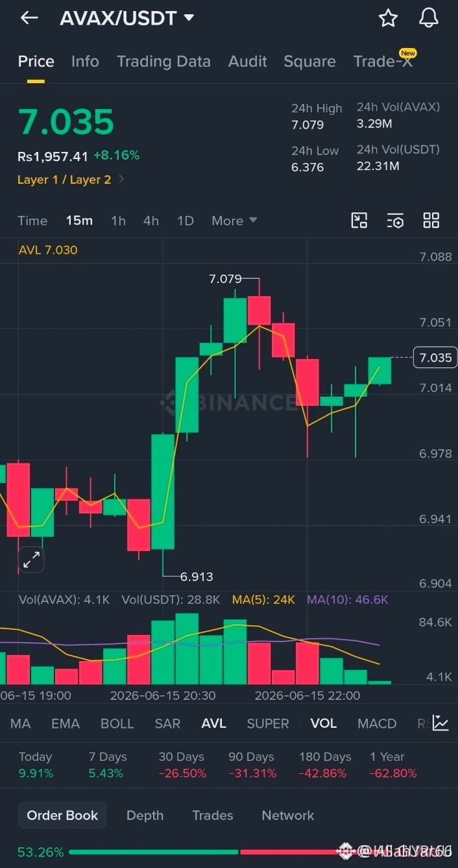The image size is (458, 868).
Task: Toggle the EMA indicator
Action: coord(66,723)
